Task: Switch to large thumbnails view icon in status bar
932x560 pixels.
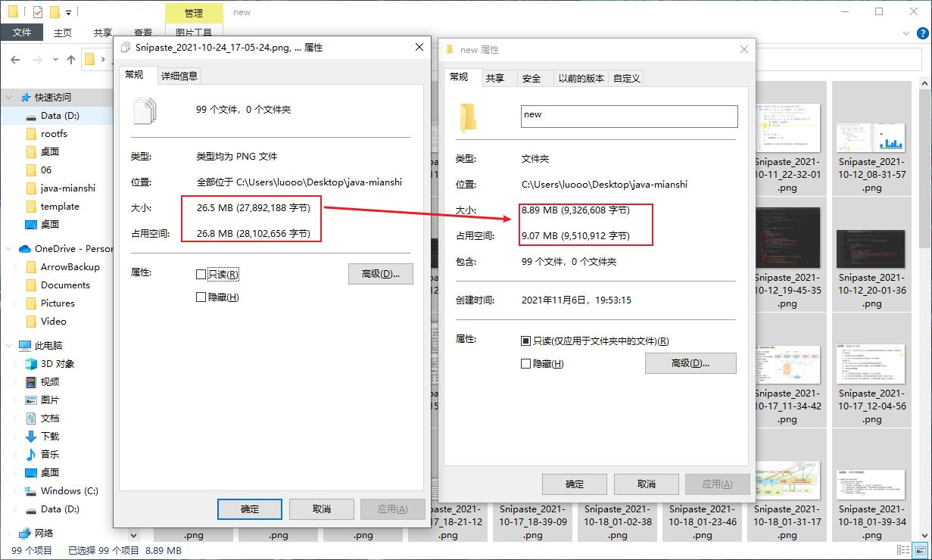Action: pos(920,551)
